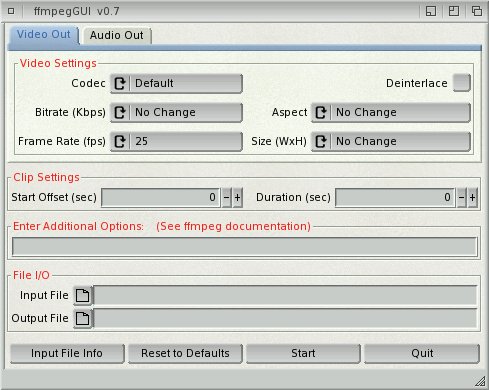Image resolution: width=489 pixels, height=390 pixels.
Task: Click the Start button
Action: point(303,353)
